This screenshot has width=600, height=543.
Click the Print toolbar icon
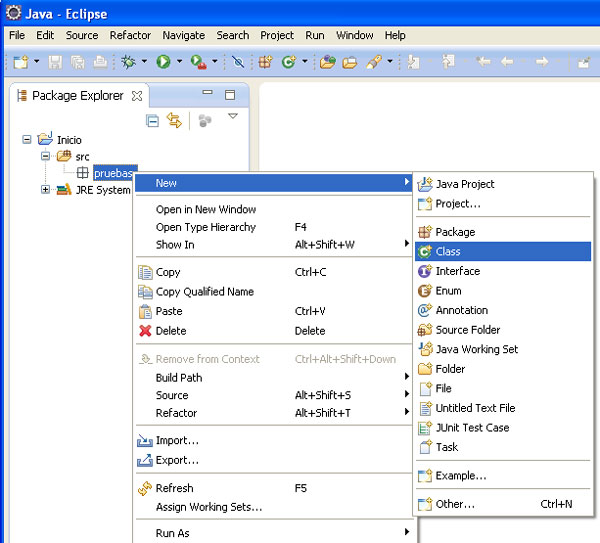tap(100, 62)
